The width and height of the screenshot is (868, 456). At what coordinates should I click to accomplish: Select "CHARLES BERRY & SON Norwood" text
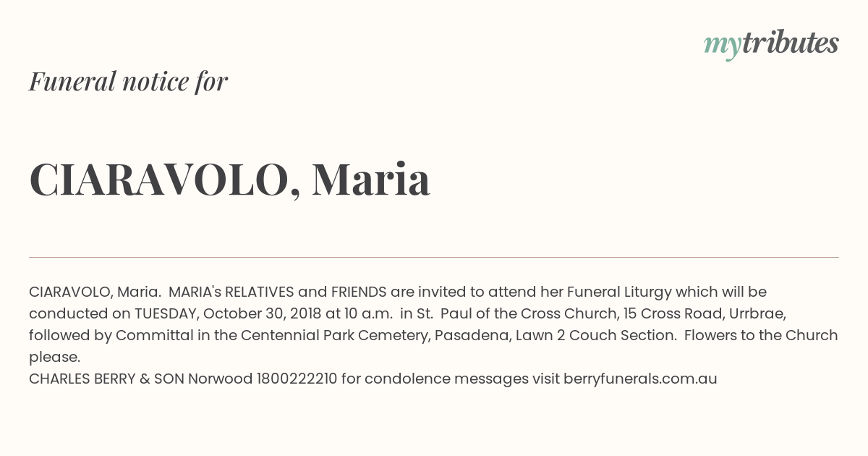coord(140,379)
